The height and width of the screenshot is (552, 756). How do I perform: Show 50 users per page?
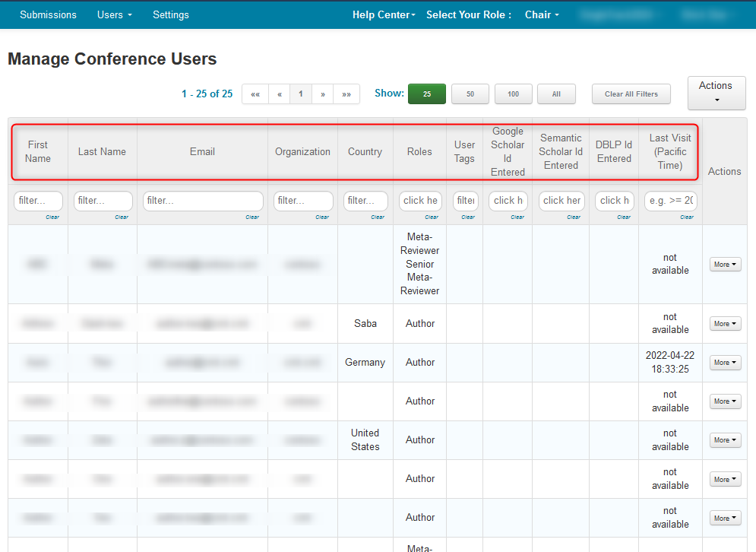470,94
